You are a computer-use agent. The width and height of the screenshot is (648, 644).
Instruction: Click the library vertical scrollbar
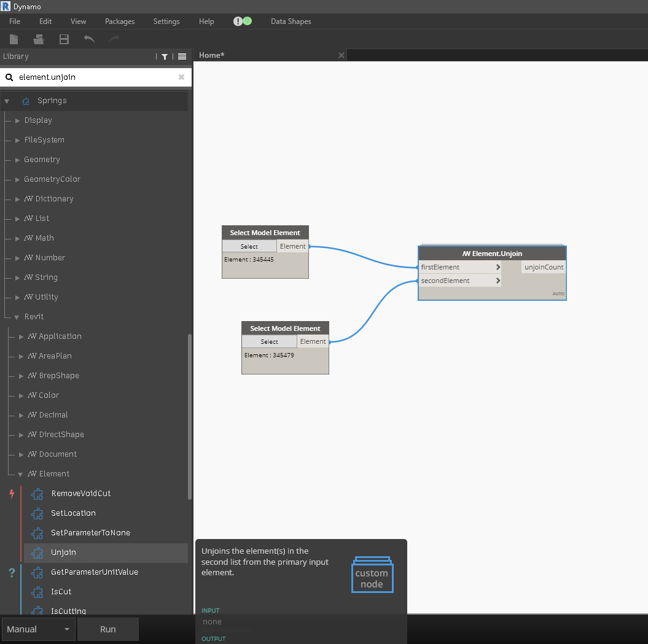[x=190, y=416]
